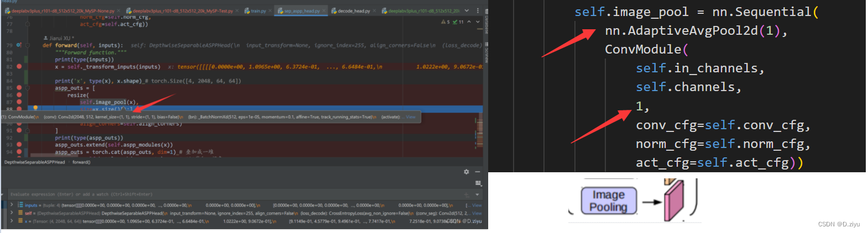The image size is (868, 233).
Task: Expand the inputs variable node
Action: (x=12, y=205)
